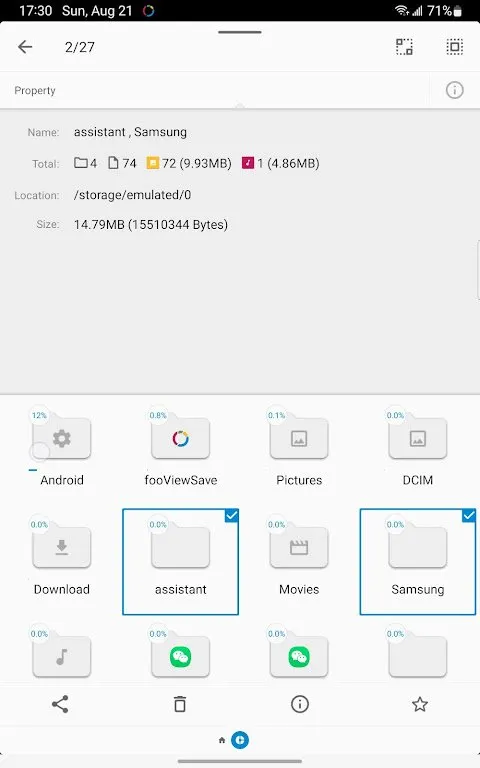Tap the info icon in bottom bar

[x=300, y=704]
